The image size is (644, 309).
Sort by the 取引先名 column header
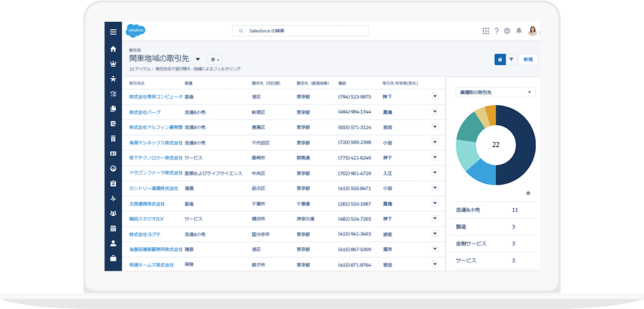pos(137,83)
